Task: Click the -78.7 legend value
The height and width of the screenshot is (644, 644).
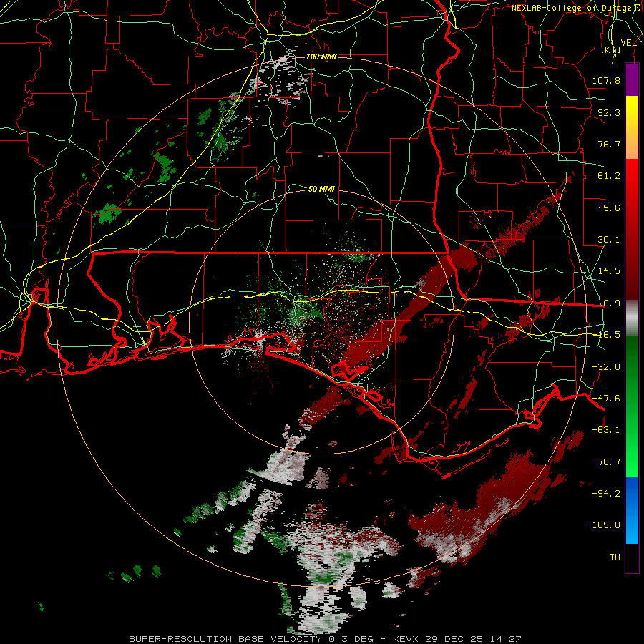Action: pos(606,462)
